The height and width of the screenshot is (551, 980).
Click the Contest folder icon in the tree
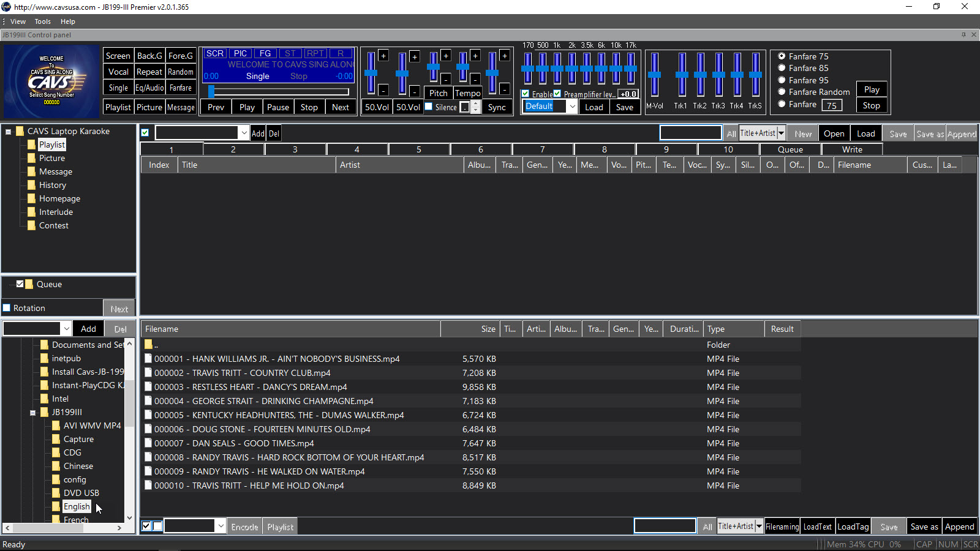click(32, 225)
